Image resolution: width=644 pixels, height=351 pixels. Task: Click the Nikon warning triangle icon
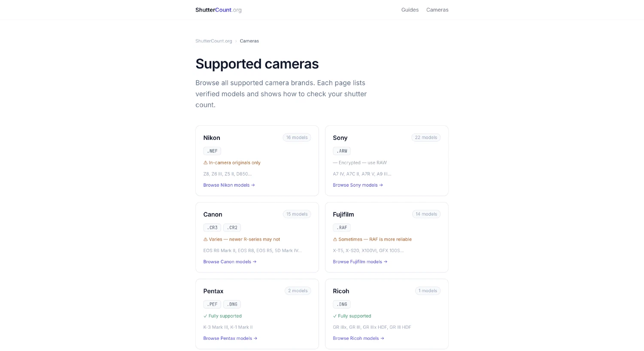205,163
